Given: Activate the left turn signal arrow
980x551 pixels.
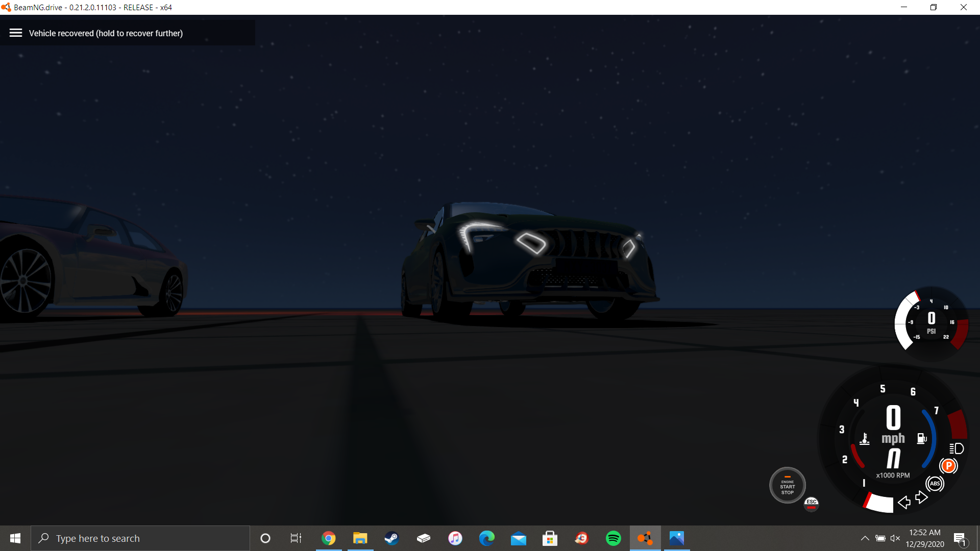Looking at the screenshot, I should pos(904,502).
